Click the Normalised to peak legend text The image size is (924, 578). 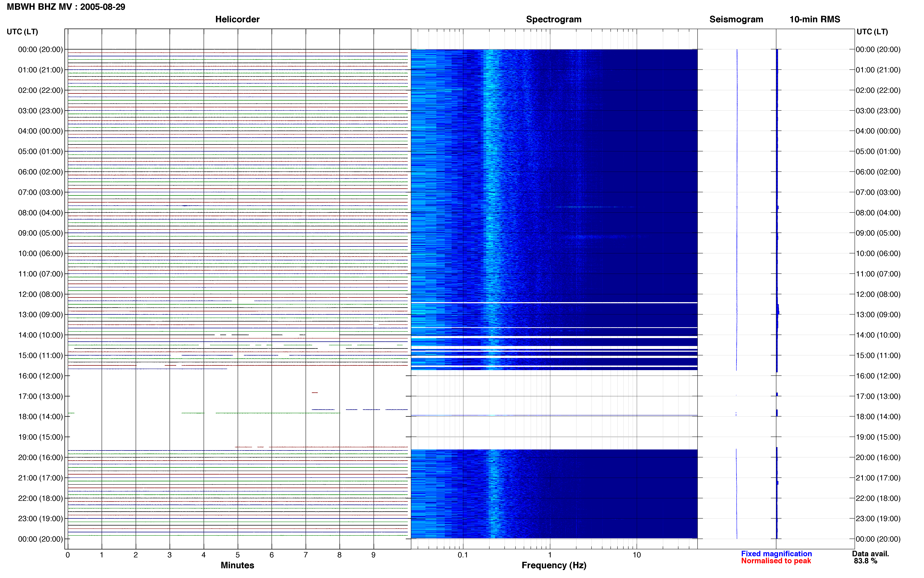776,561
